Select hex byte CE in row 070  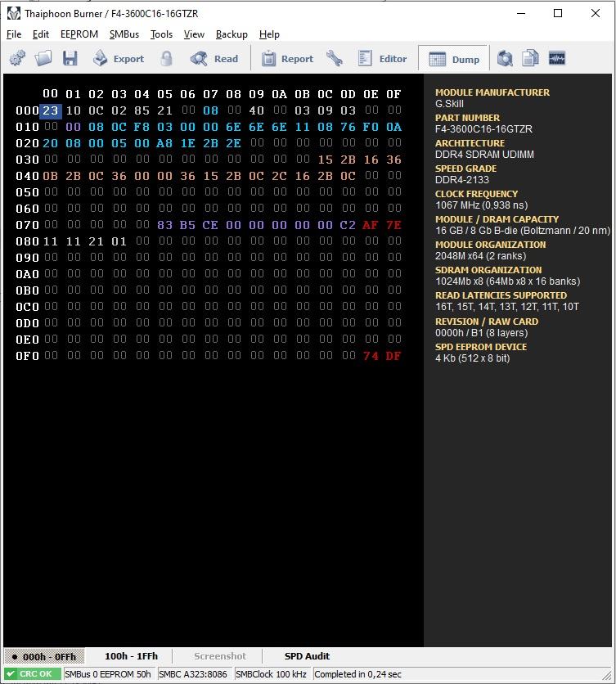pyautogui.click(x=210, y=225)
